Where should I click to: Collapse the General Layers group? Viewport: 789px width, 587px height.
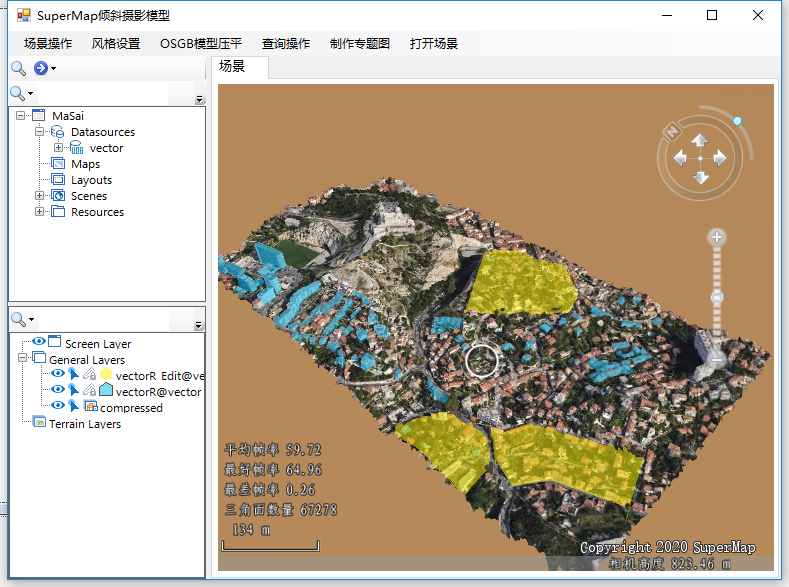(22, 358)
